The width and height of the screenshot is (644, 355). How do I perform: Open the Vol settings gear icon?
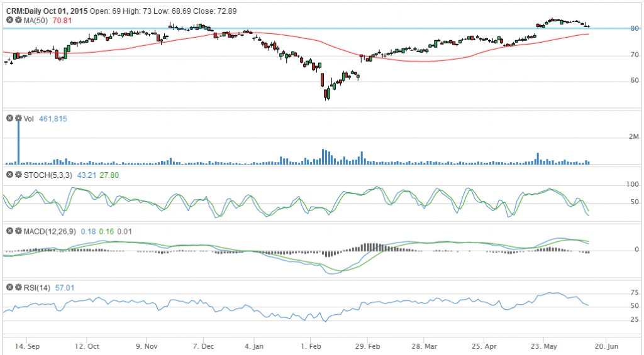[18, 118]
